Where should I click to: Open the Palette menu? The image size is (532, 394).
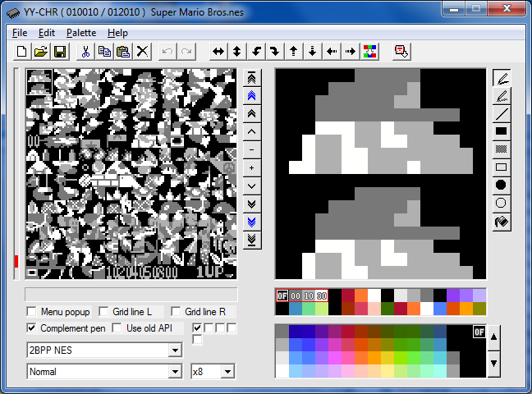coord(81,33)
